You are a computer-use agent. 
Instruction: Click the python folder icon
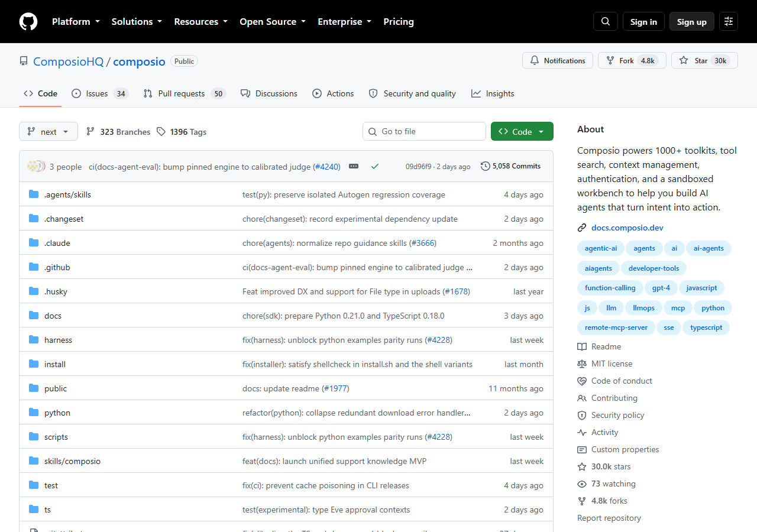[x=34, y=413]
